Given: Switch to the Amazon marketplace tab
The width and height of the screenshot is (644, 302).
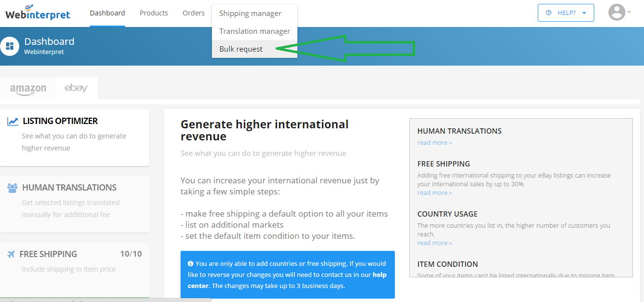Looking at the screenshot, I should [x=28, y=89].
